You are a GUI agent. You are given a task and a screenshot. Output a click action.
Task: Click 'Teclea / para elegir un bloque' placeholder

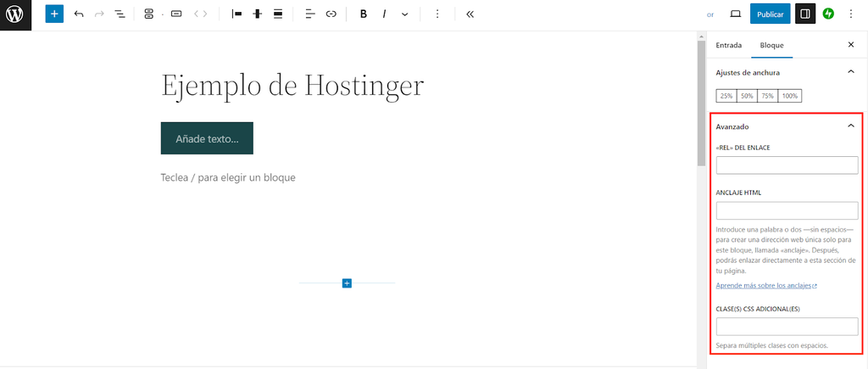click(x=228, y=178)
